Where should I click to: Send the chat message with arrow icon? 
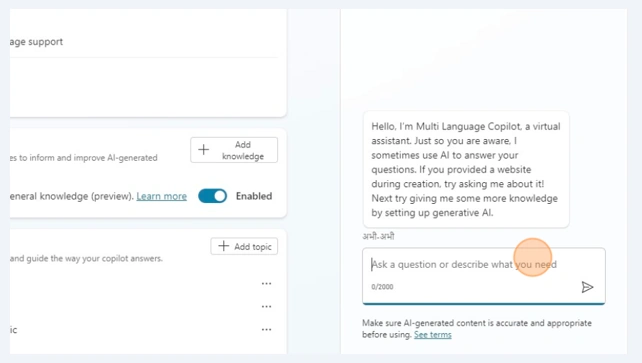click(x=587, y=287)
